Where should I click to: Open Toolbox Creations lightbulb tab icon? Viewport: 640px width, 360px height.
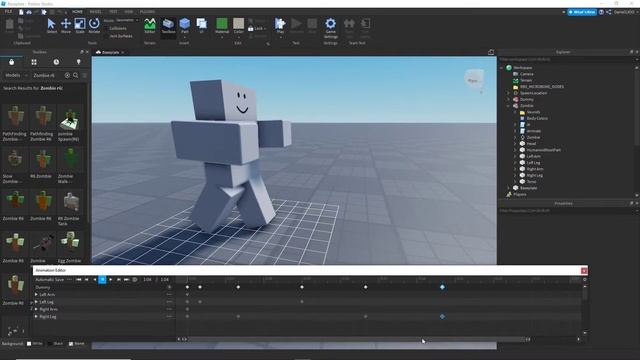tap(79, 62)
